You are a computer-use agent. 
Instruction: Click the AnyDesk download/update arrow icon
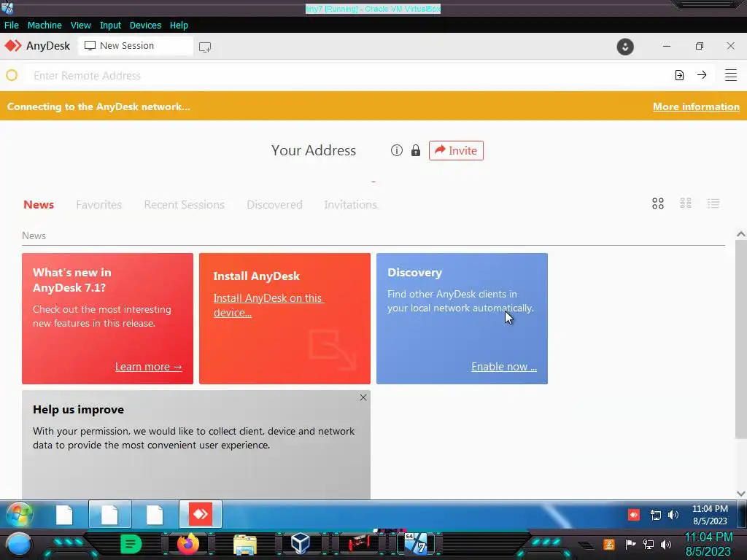point(625,47)
